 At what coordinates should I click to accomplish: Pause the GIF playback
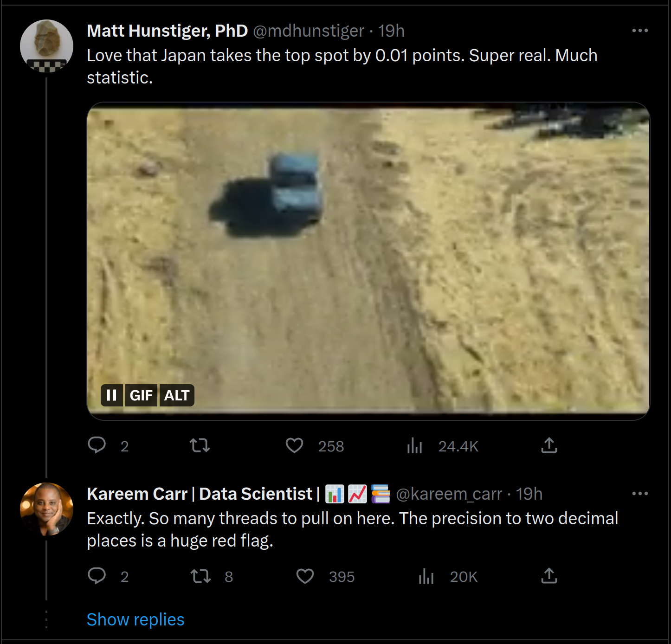tap(112, 395)
